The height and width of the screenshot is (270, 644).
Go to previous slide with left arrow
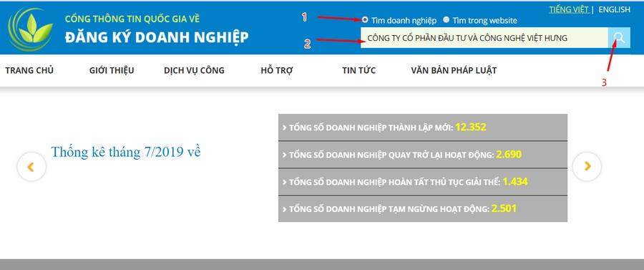31,166
